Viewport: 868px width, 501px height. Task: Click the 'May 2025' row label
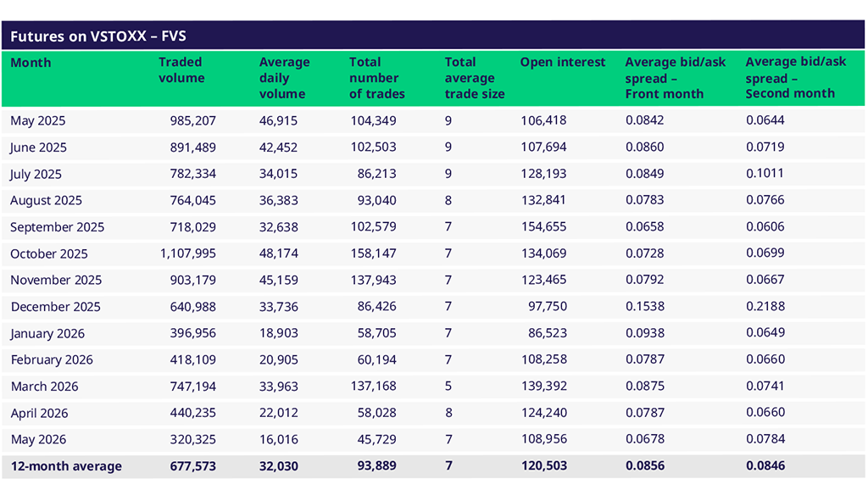[x=37, y=120]
